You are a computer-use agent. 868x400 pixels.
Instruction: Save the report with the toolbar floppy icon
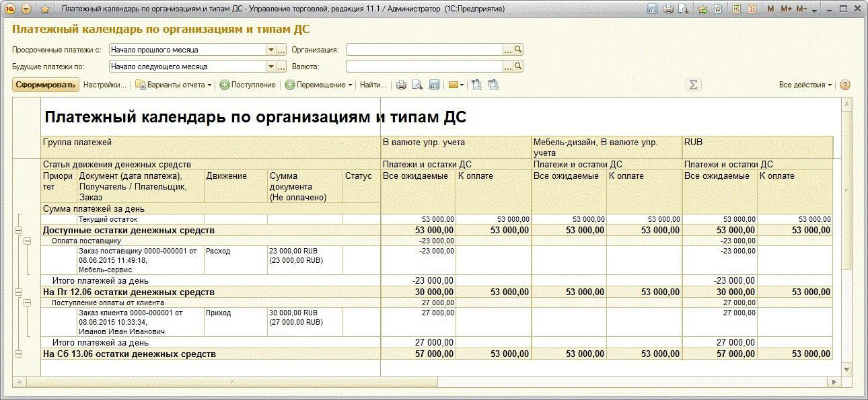pos(435,85)
